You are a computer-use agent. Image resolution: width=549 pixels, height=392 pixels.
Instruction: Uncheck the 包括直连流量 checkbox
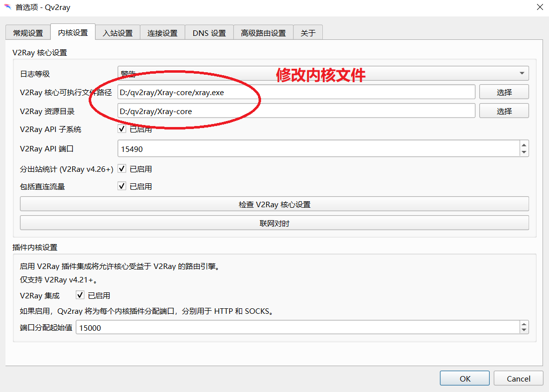point(122,186)
